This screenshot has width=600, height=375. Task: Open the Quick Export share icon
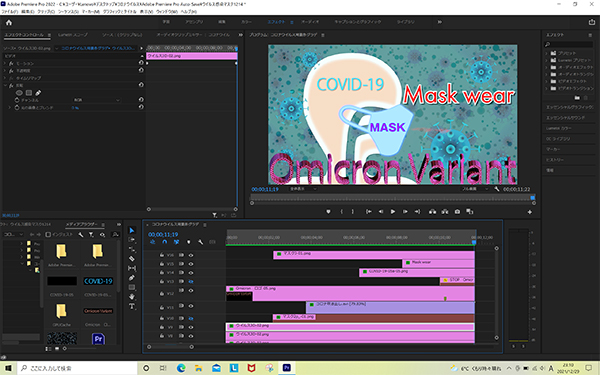coord(592,22)
